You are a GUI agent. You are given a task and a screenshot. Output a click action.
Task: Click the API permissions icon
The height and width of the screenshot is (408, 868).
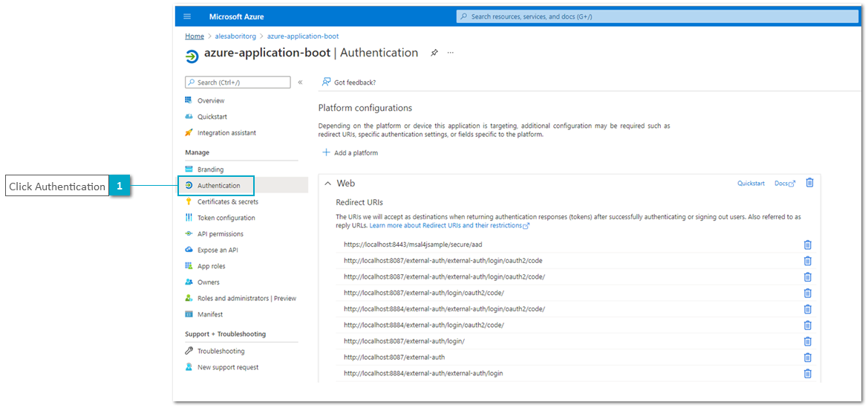(x=188, y=233)
